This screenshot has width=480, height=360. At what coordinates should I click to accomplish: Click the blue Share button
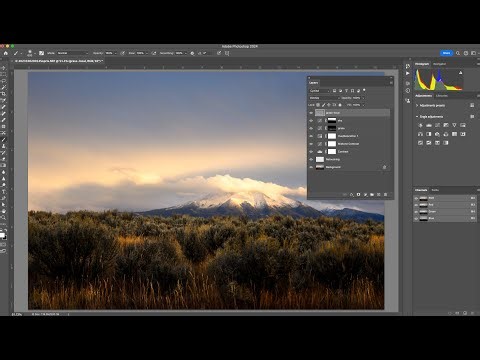pyautogui.click(x=446, y=53)
